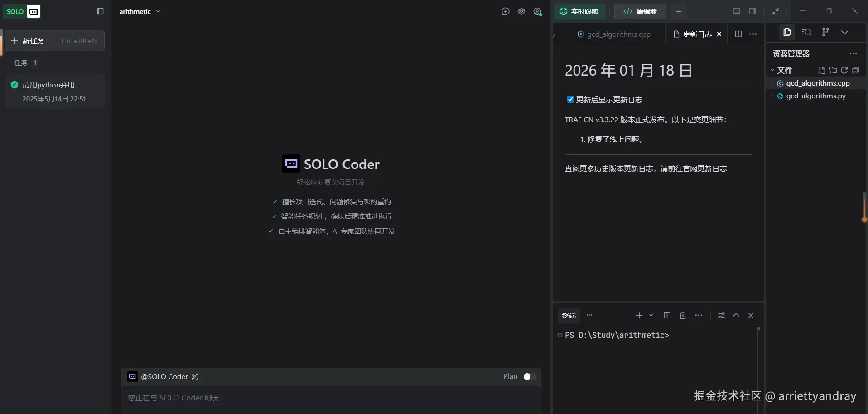Open the new terminal profile dropdown arrow

coord(651,315)
